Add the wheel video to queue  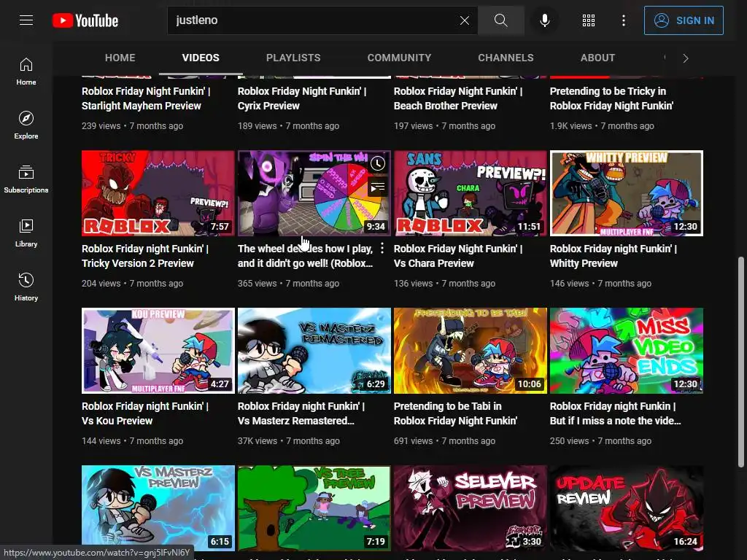click(x=378, y=187)
